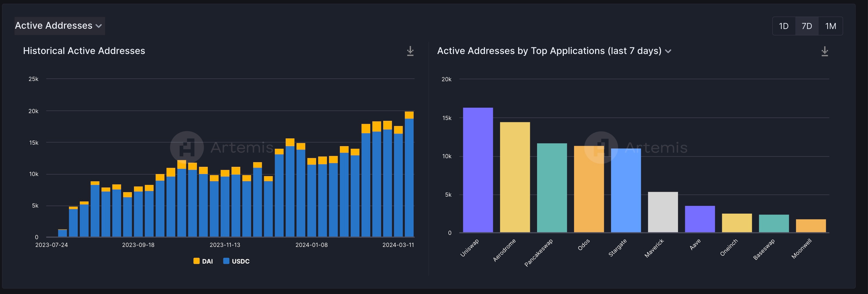Click the Pancakeswap axis label

tap(538, 253)
